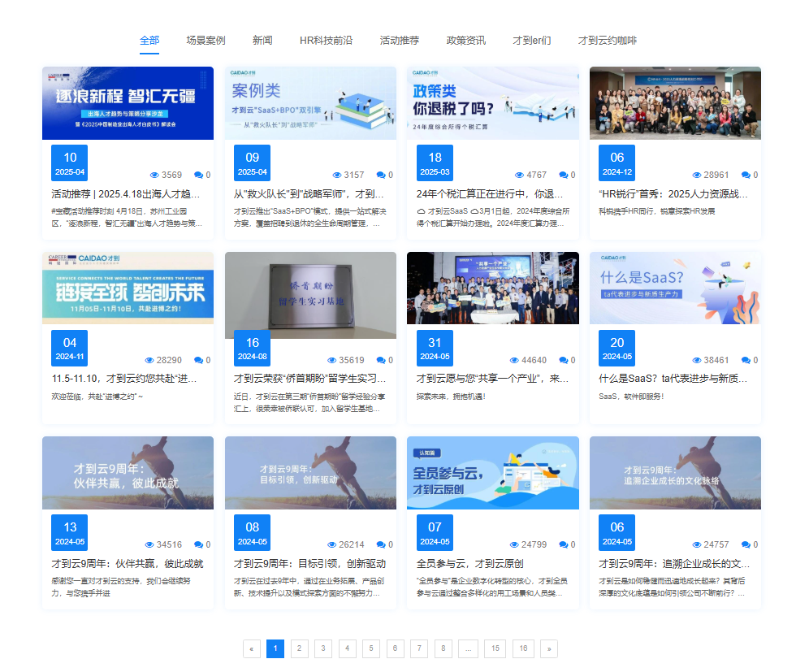Open article 从"救火队长"到"战略军师"

pos(309,194)
